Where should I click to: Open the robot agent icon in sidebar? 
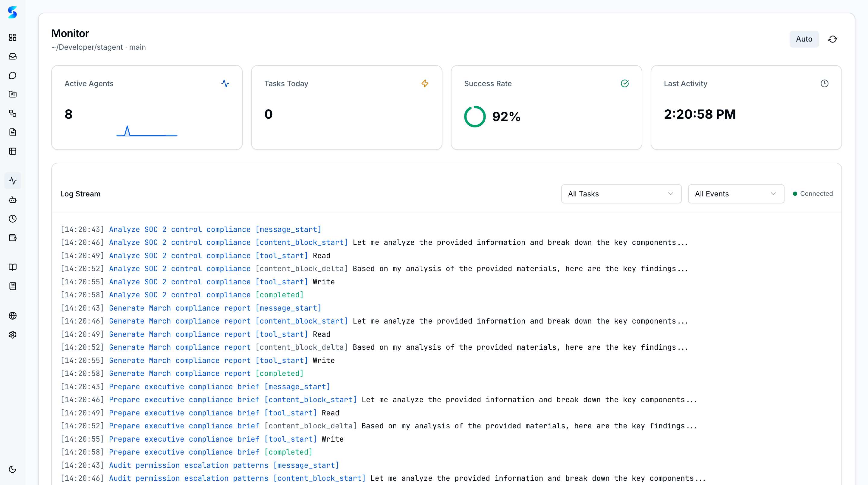tap(12, 200)
